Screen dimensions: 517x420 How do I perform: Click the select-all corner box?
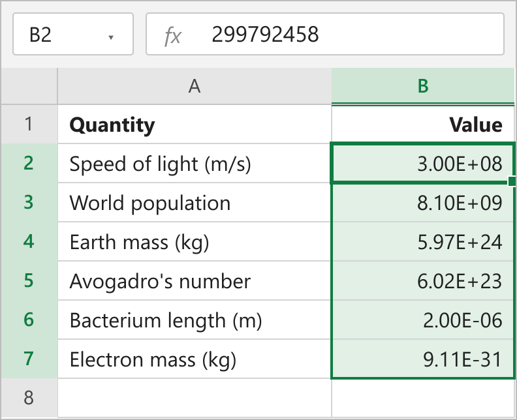pyautogui.click(x=29, y=86)
